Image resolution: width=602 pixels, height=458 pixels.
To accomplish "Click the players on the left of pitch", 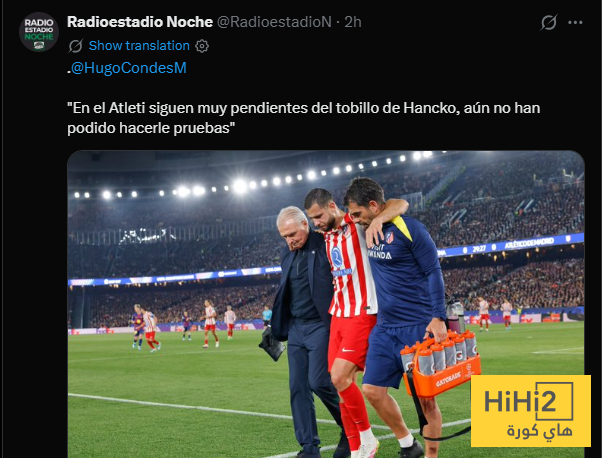I will (x=182, y=324).
